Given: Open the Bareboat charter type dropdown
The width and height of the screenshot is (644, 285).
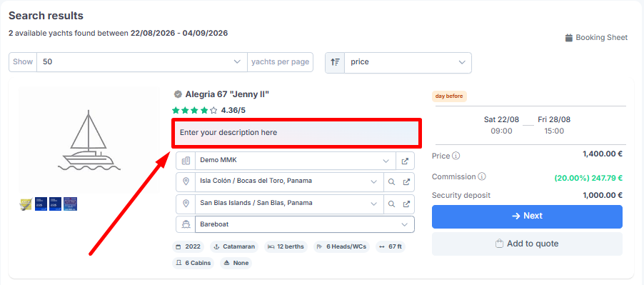Looking at the screenshot, I should (x=305, y=224).
